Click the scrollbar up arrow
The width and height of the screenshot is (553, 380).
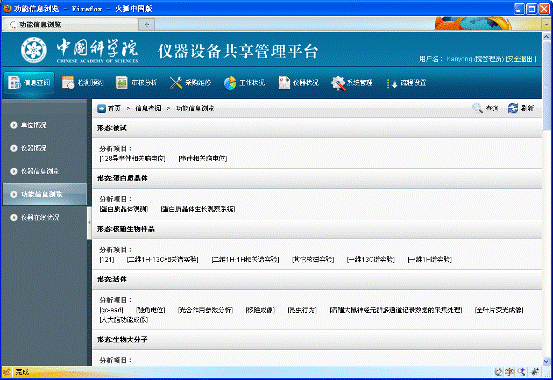(546, 36)
